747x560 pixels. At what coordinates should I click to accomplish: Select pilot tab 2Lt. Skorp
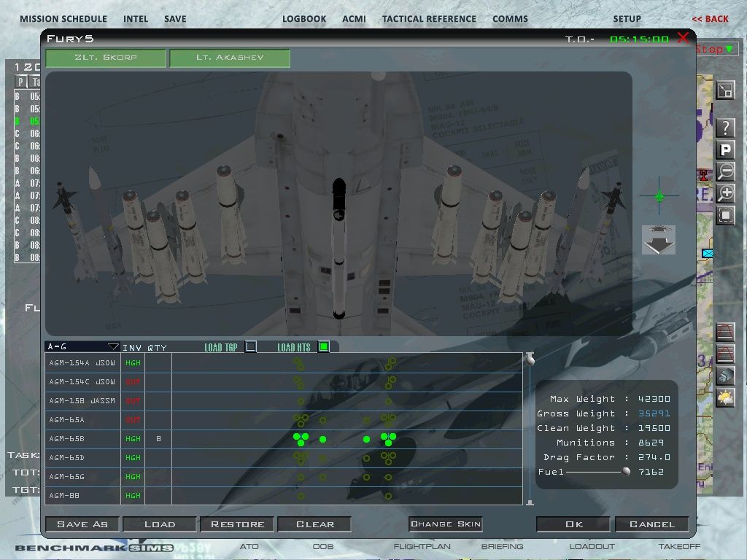point(106,58)
